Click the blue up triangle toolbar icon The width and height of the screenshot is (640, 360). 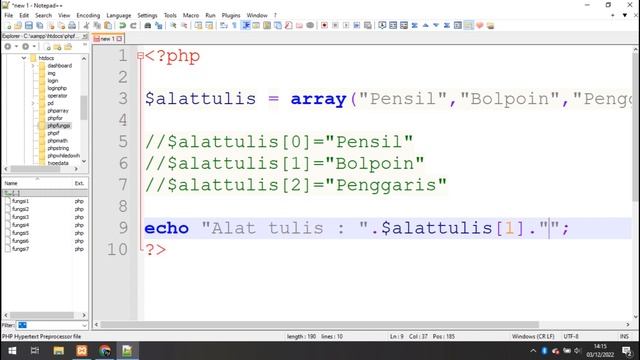point(425,26)
